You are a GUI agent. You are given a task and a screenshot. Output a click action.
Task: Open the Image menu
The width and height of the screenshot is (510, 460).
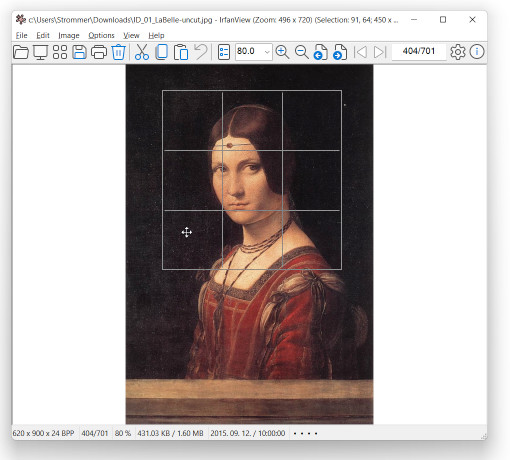(69, 35)
